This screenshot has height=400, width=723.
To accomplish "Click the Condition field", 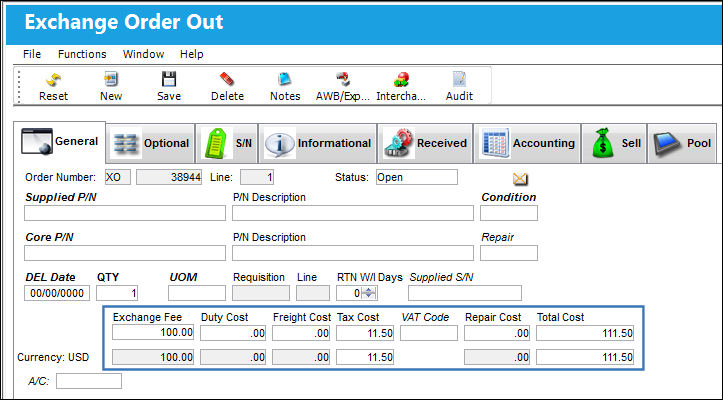I will [x=509, y=213].
